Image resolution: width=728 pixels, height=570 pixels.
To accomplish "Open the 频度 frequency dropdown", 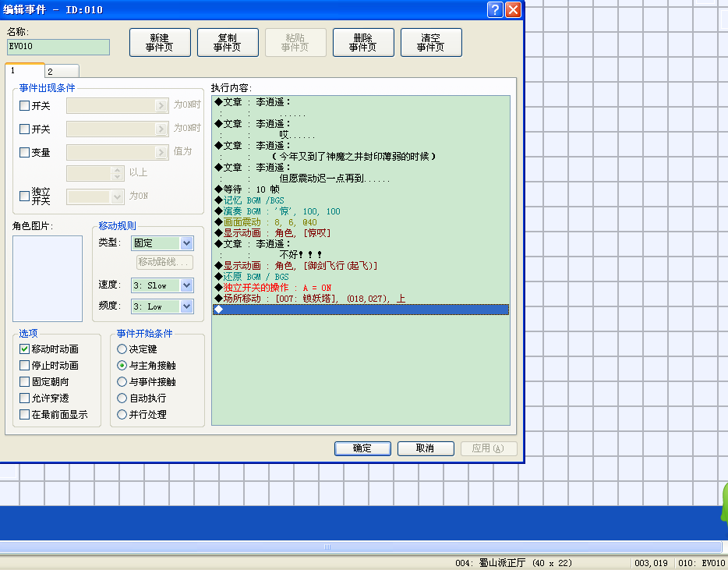I will point(186,306).
